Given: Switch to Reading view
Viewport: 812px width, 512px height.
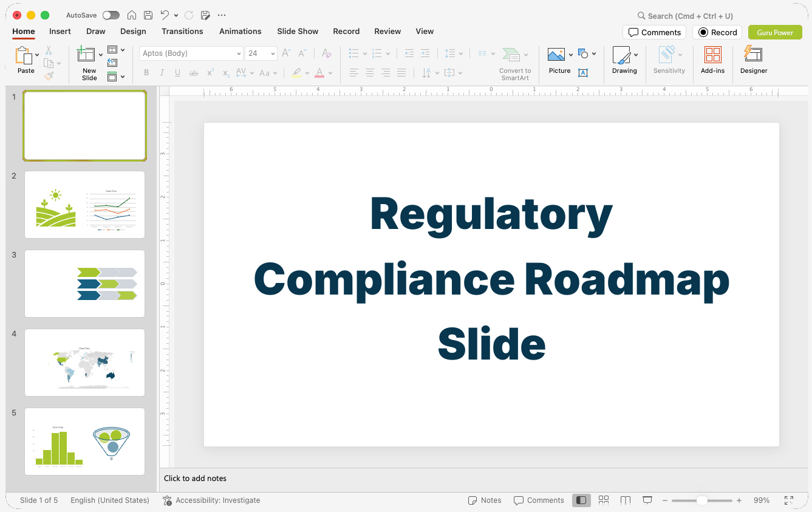Looking at the screenshot, I should click(x=626, y=500).
